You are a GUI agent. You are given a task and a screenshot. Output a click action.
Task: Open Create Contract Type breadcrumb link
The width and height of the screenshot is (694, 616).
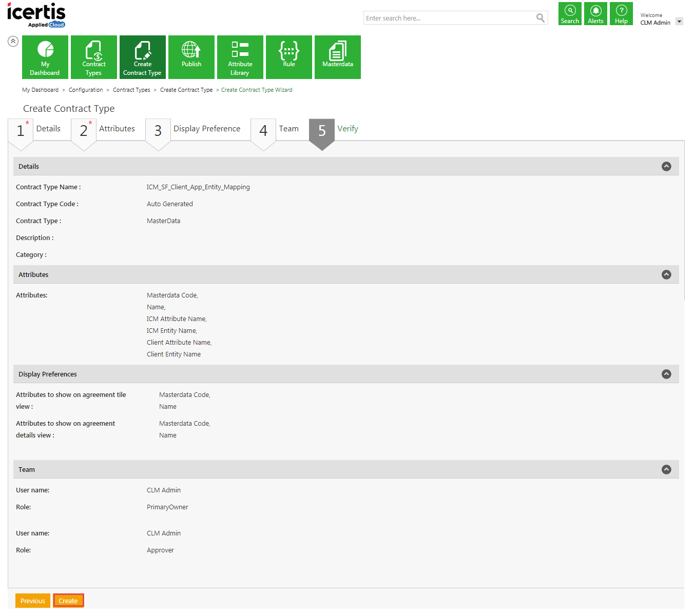coord(186,90)
